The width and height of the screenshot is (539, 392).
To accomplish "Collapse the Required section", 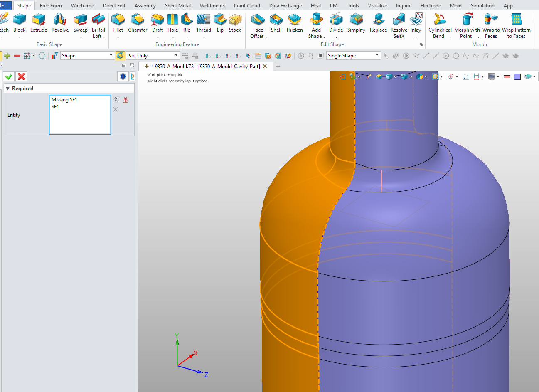I will (8, 89).
